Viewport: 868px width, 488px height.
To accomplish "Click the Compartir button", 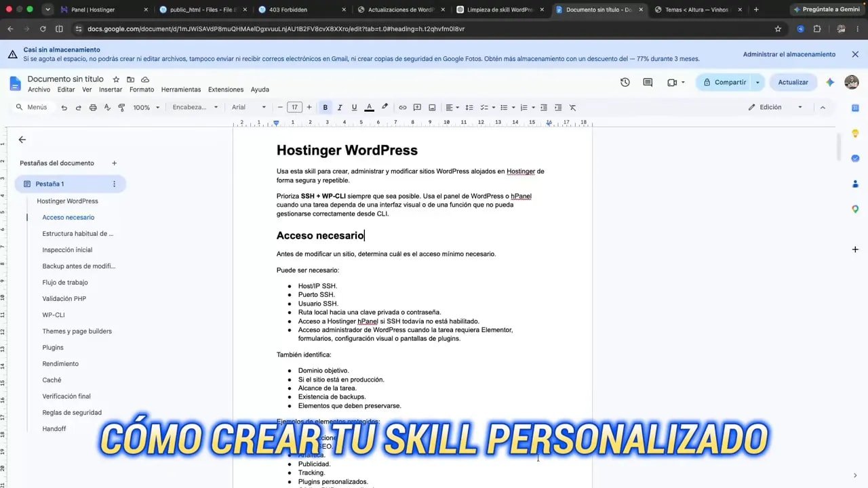I will (x=723, y=82).
